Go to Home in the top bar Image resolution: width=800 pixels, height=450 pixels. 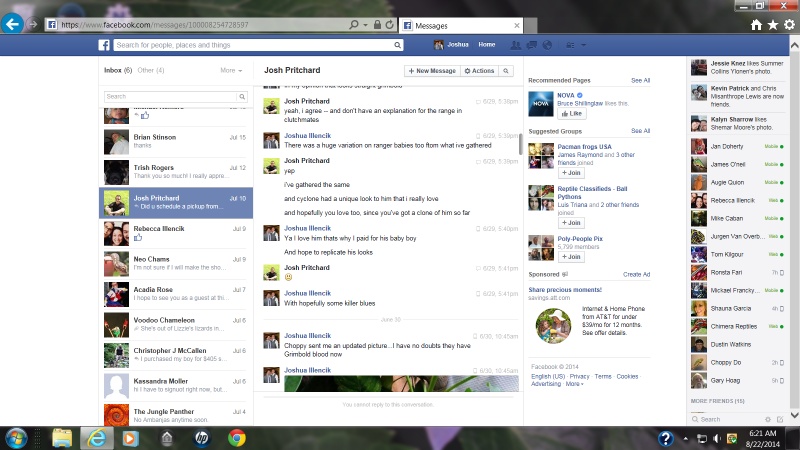tap(486, 45)
